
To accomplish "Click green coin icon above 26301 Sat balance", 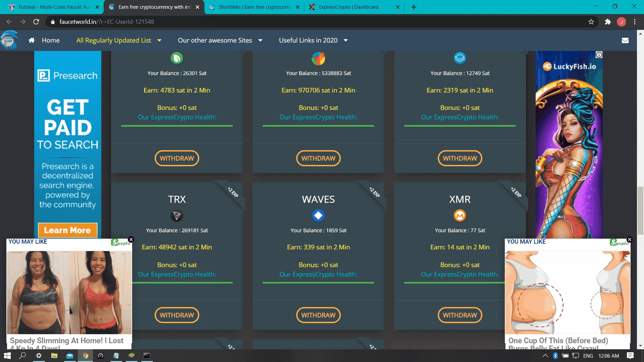I will pyautogui.click(x=177, y=58).
